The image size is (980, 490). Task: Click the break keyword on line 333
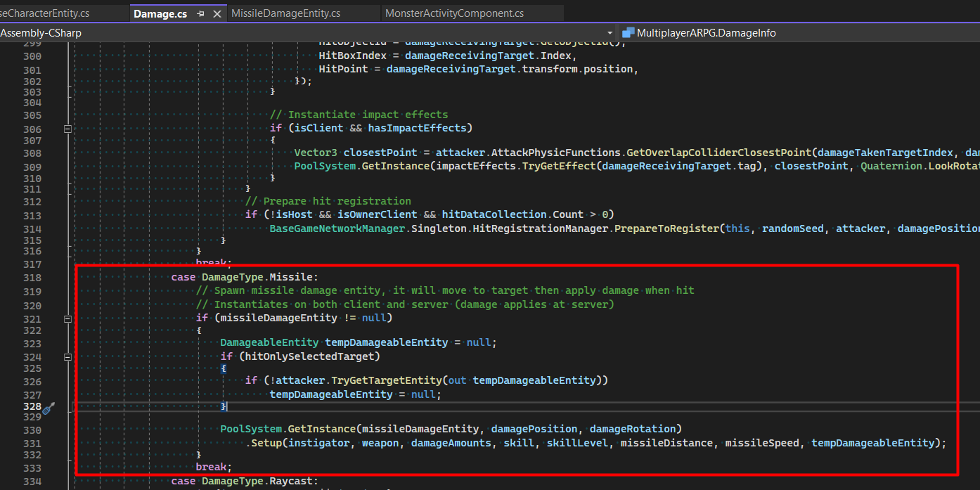point(210,466)
